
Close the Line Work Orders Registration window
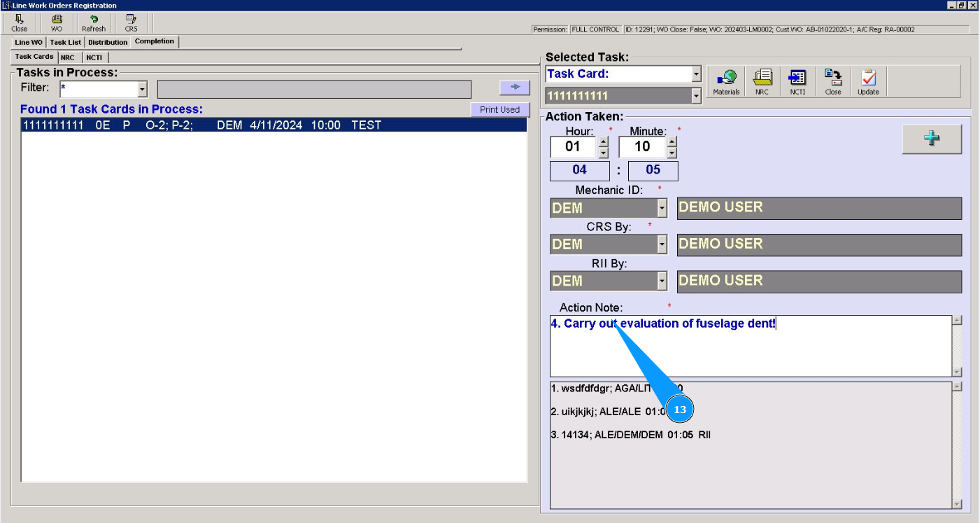(972, 5)
